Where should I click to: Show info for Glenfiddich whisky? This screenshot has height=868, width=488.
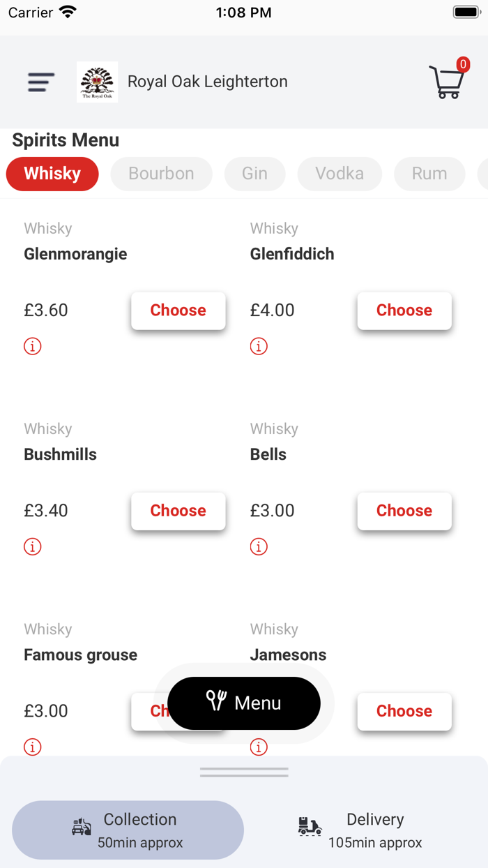pyautogui.click(x=259, y=346)
